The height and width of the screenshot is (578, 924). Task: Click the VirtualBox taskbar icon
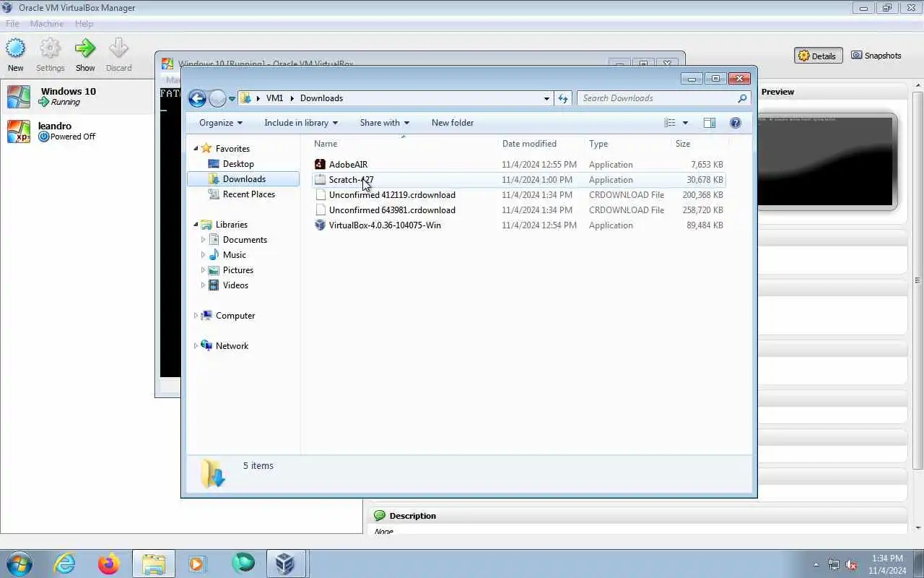(x=287, y=564)
